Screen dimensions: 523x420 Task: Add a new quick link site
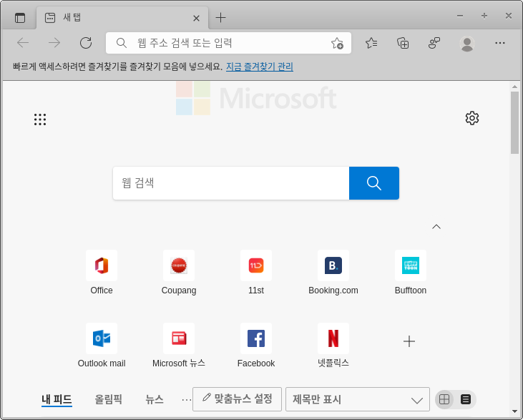pyautogui.click(x=409, y=341)
